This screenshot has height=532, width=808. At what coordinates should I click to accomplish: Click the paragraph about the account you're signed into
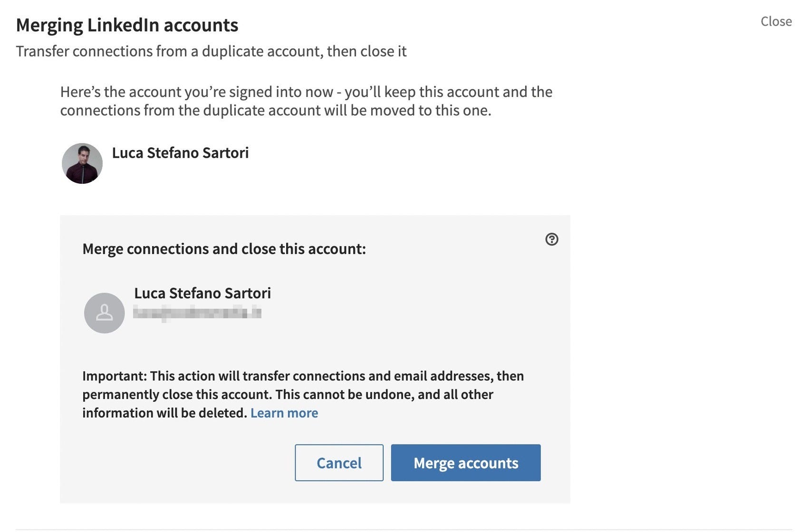point(306,101)
